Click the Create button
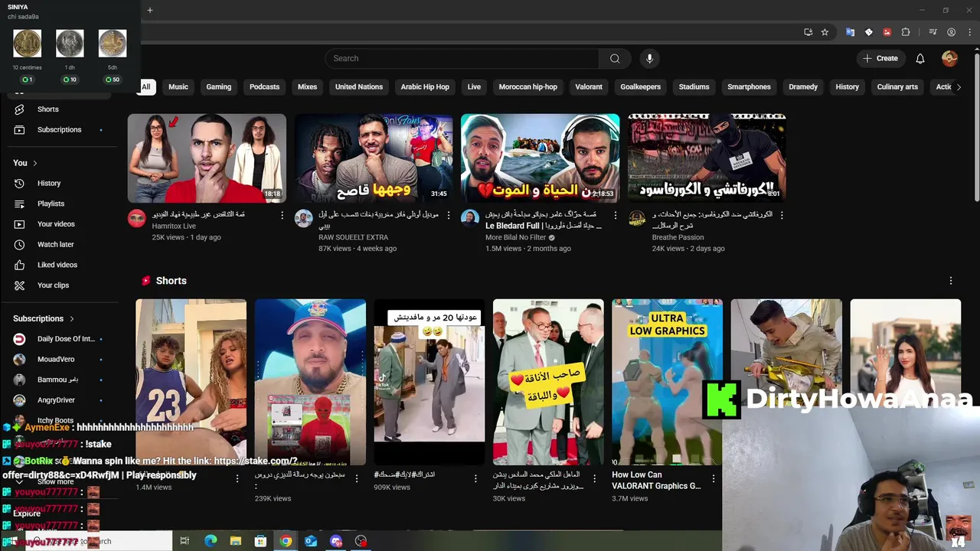This screenshot has width=980, height=551. pos(880,58)
